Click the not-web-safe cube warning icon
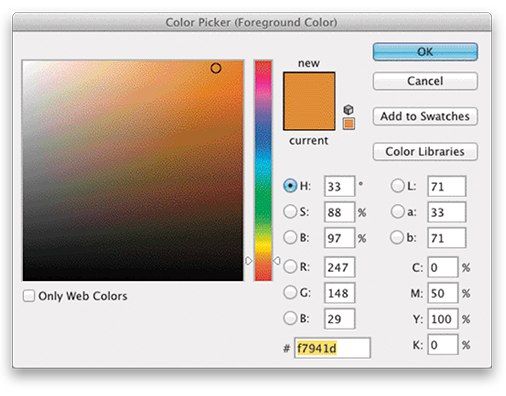Screen dimensions: 506x396 click(348, 109)
